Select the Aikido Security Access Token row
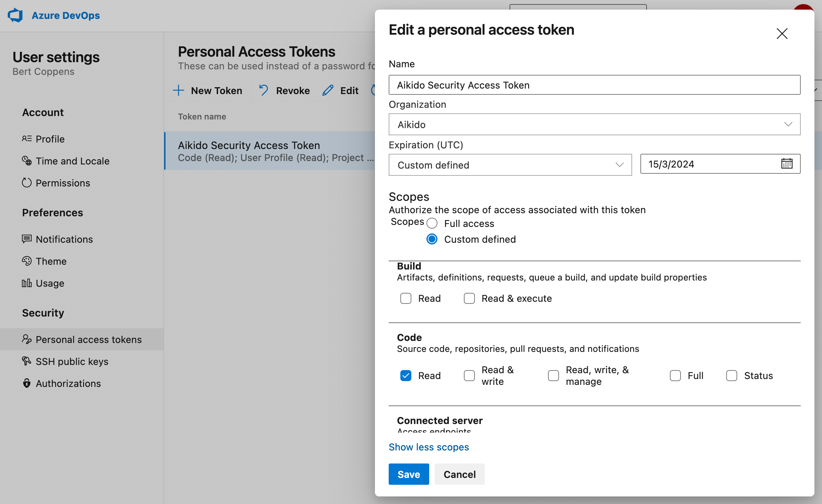Screen dimensions: 822x504 pos(270,151)
